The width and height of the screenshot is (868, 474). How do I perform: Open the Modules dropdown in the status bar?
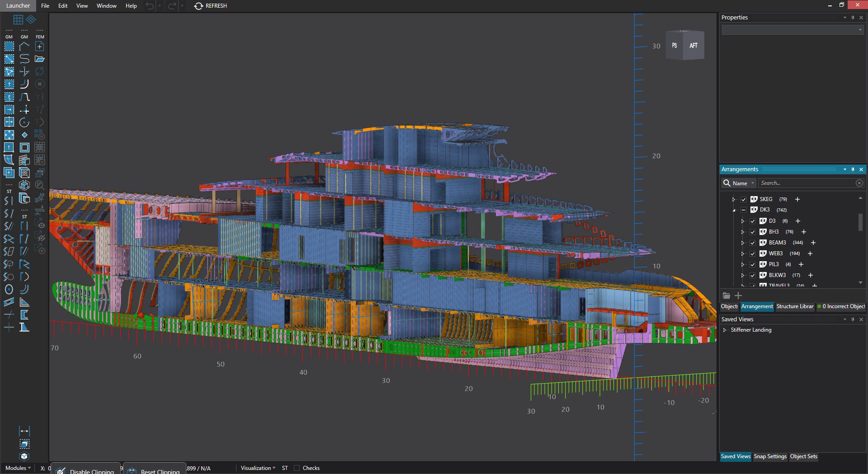[17, 468]
